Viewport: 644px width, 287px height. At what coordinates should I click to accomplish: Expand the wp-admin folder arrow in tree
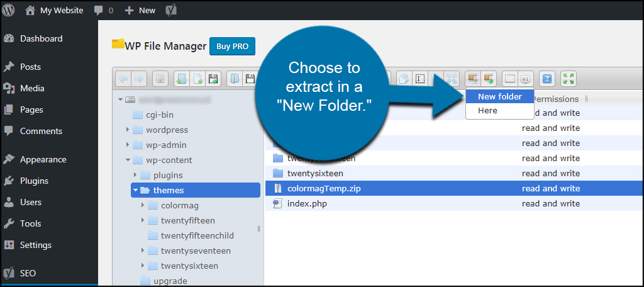[128, 145]
